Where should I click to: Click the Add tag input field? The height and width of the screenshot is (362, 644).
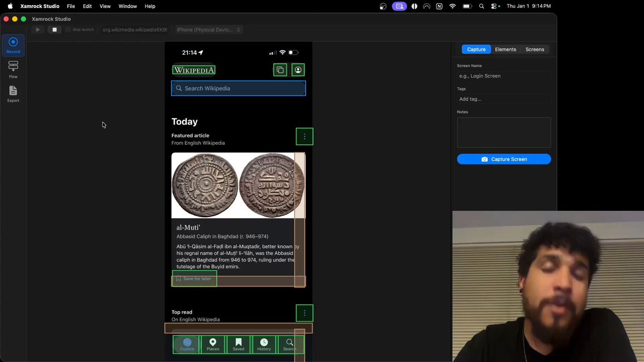(504, 99)
